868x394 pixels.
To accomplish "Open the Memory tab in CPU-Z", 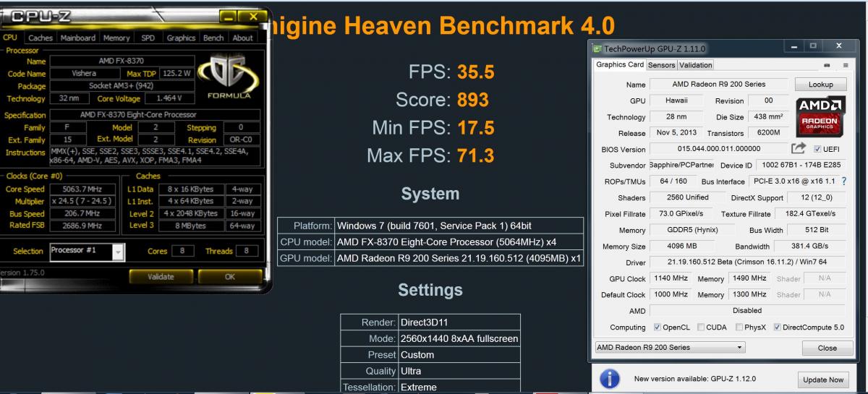I will click(x=116, y=38).
